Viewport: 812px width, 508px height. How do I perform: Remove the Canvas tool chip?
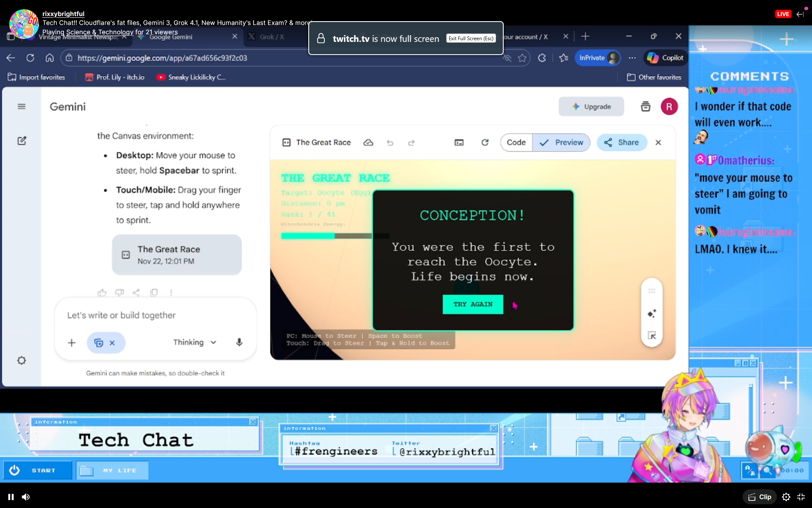click(x=112, y=343)
